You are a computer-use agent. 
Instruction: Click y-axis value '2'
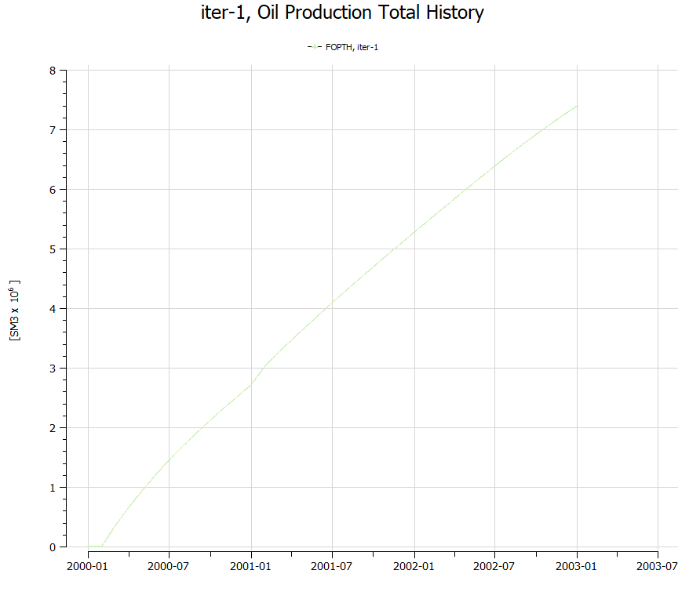pyautogui.click(x=53, y=428)
